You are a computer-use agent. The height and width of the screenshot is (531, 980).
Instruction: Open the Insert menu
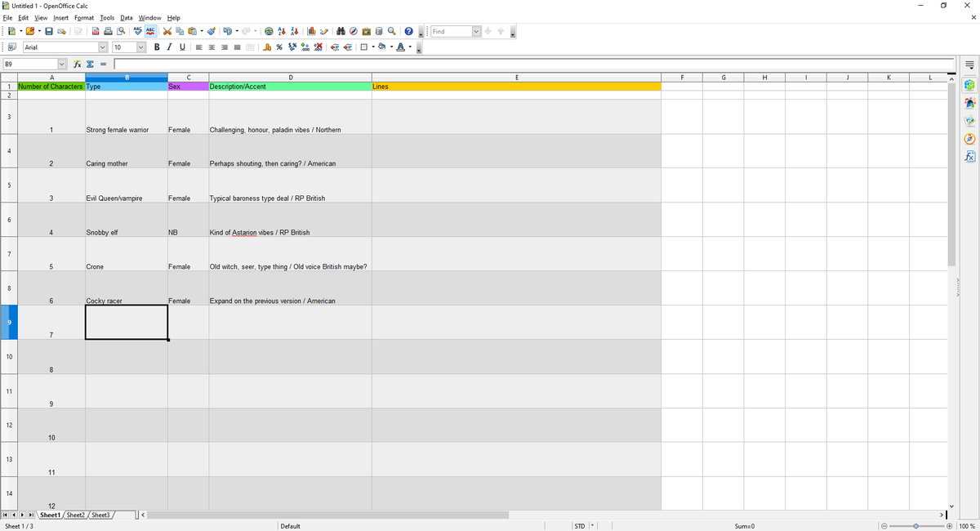[x=61, y=18]
